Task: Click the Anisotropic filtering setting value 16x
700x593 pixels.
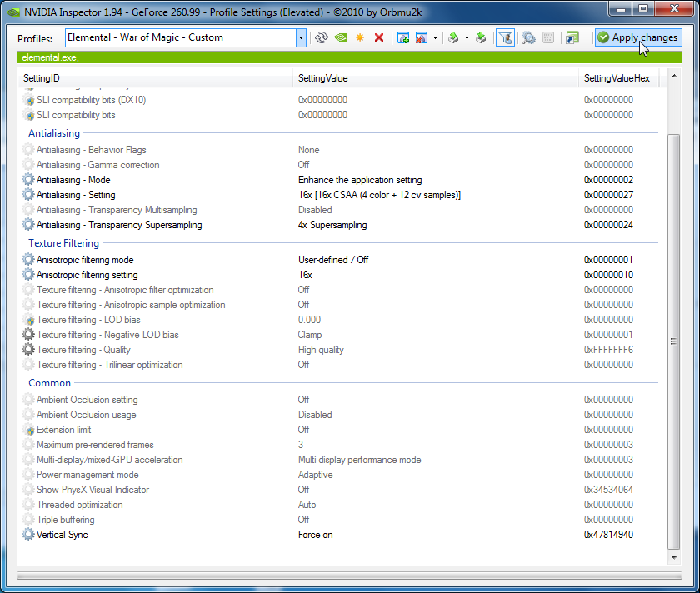Action: click(x=305, y=275)
